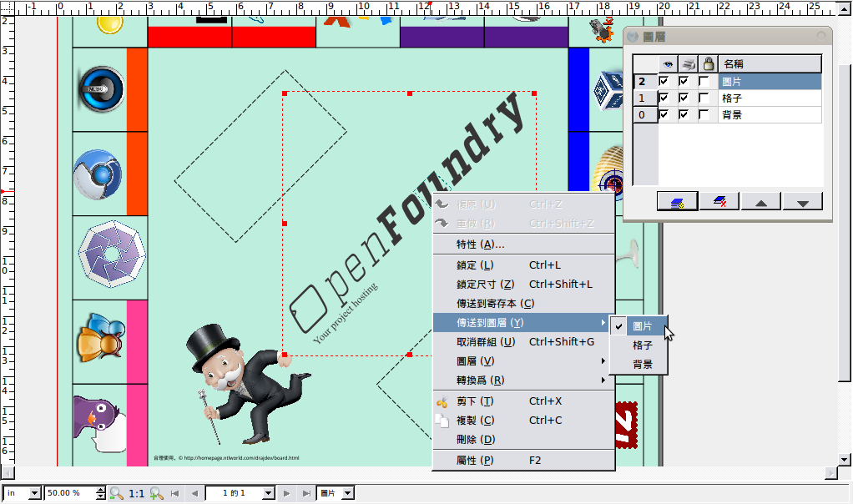This screenshot has width=853, height=504.
Task: Choose 剪下 (T) from context menu
Action: click(524, 401)
